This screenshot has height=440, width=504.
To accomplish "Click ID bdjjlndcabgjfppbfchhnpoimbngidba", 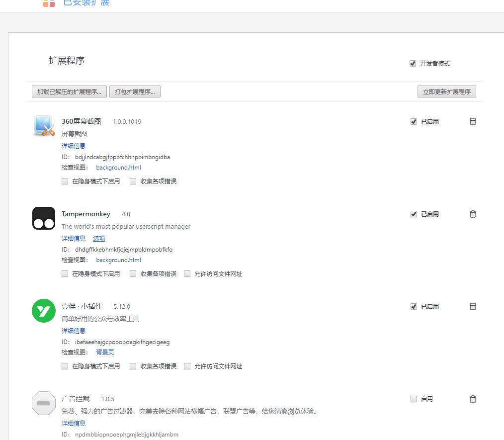I will coord(122,157).
